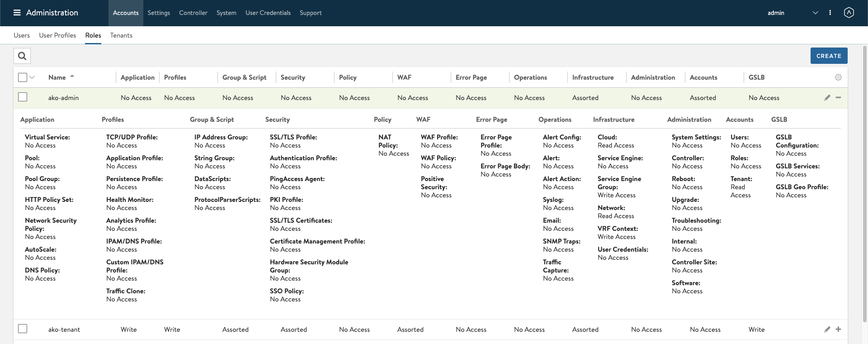Open the hamburger navigation menu

click(17, 13)
